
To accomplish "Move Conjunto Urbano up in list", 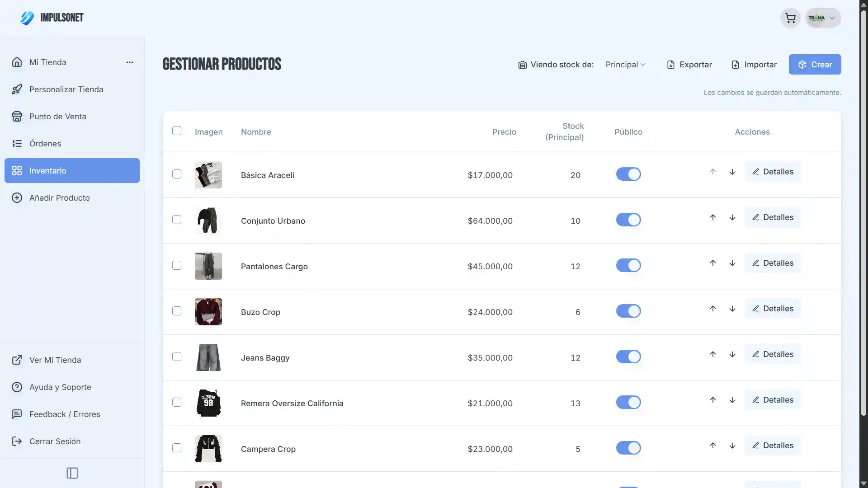I will pos(713,217).
